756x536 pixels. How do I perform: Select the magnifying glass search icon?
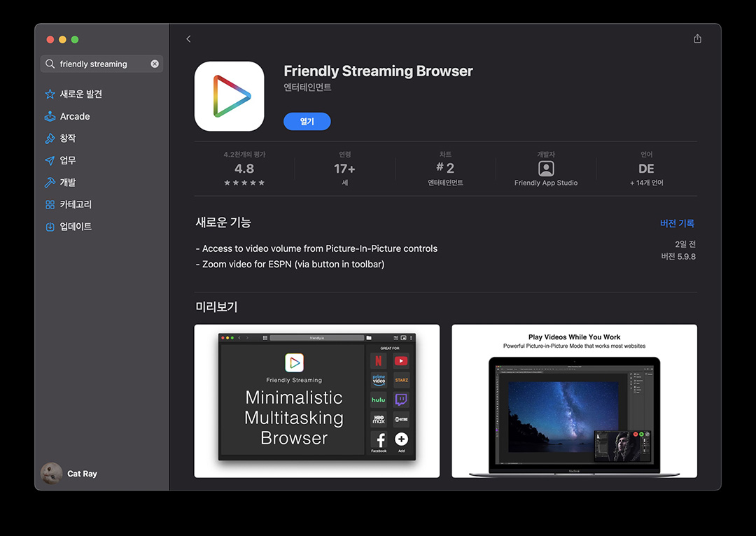[50, 64]
